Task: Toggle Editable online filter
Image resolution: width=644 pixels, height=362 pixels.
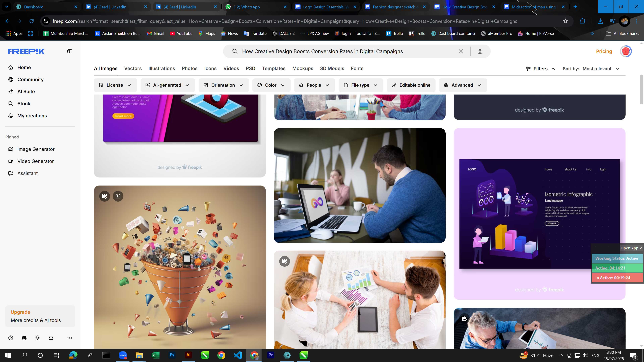Action: [x=411, y=85]
